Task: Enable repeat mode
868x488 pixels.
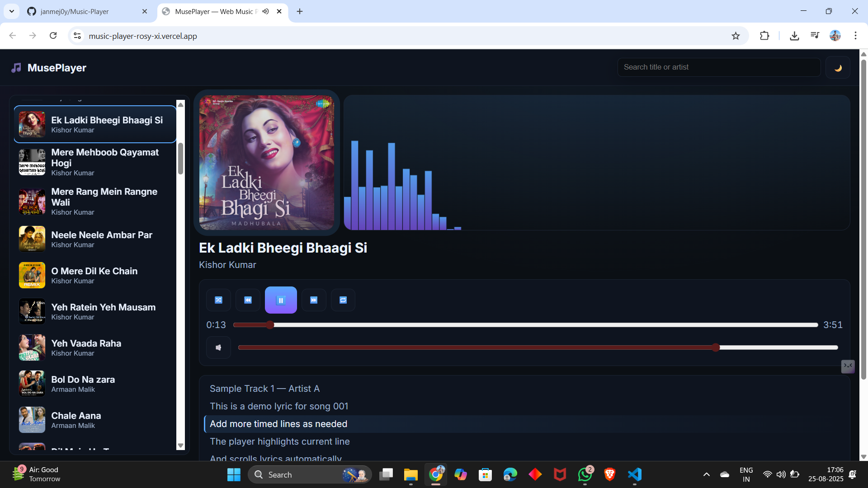Action: pos(343,300)
